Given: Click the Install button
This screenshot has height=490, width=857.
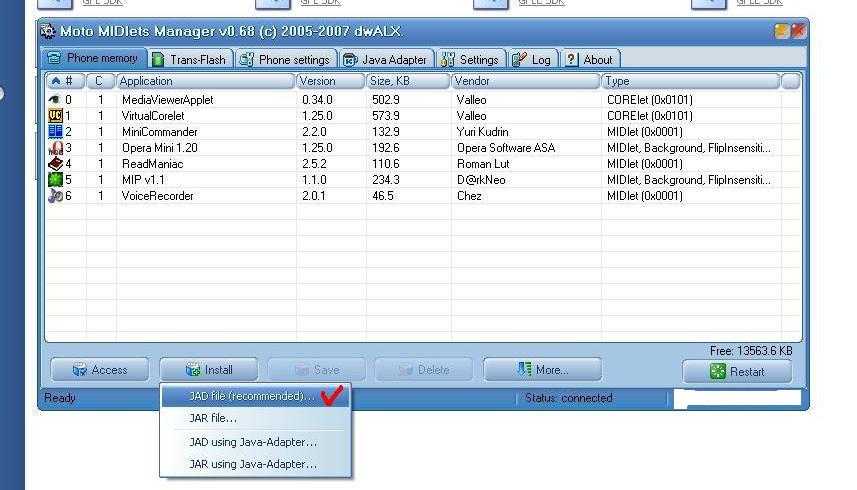Looking at the screenshot, I should pos(209,370).
